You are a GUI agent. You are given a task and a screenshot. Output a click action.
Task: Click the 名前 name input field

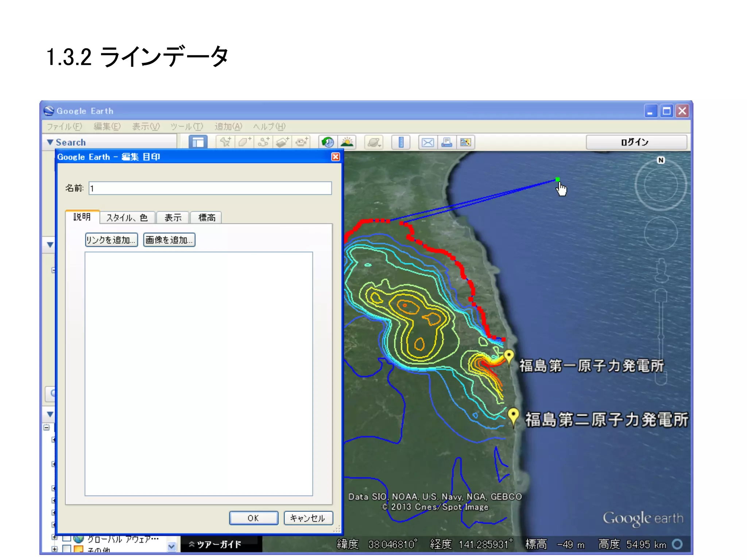point(210,188)
